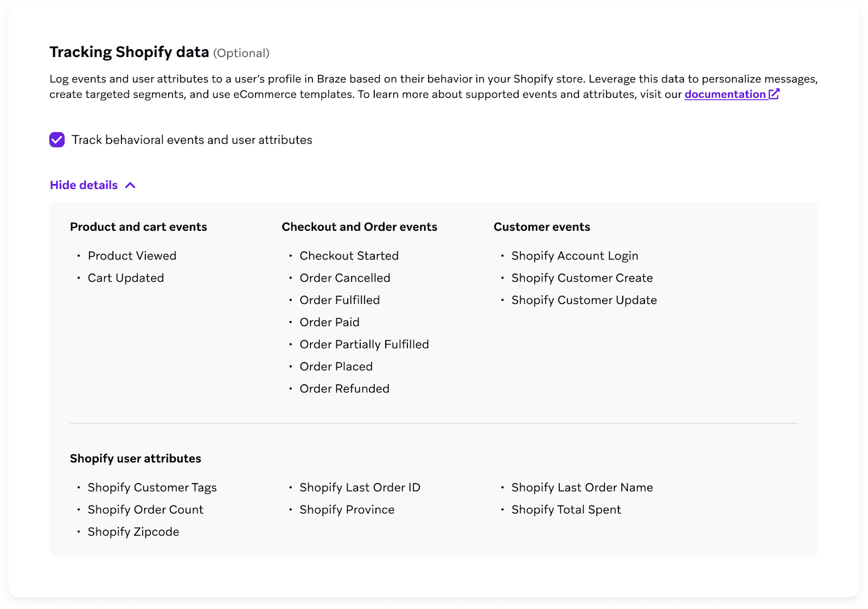
Task: Click the Shopify Zipcode attribute
Action: [x=133, y=532]
